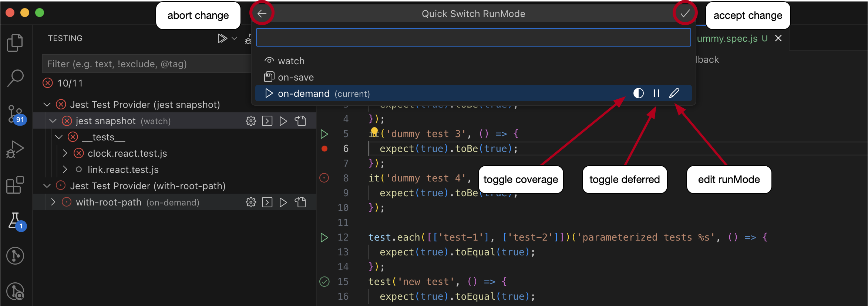Toggle the breakpoint on line 6

pos(324,149)
